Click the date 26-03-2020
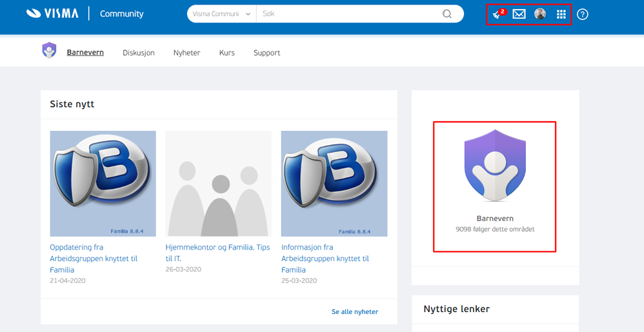The width and height of the screenshot is (644, 332). [x=183, y=269]
